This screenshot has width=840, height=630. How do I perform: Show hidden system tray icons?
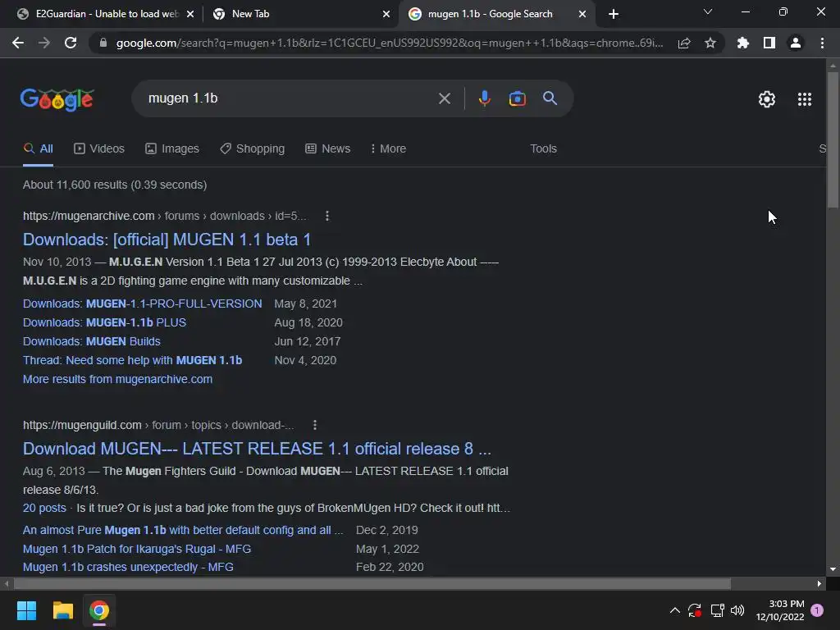point(675,610)
